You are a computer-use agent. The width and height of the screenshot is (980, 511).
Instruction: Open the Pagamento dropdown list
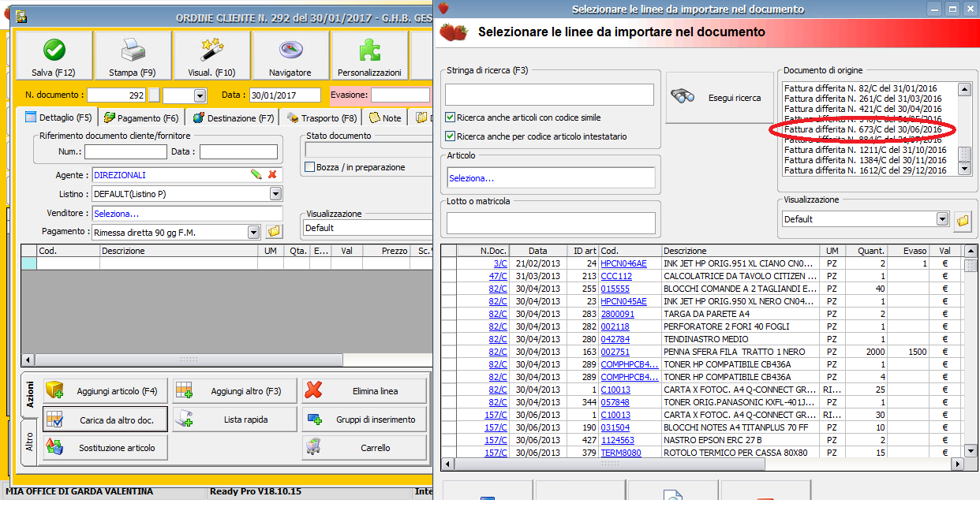tap(253, 233)
